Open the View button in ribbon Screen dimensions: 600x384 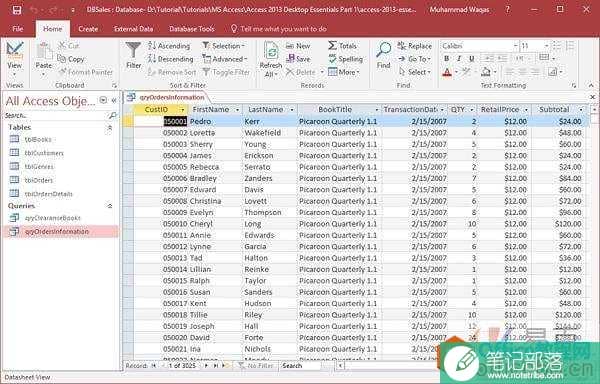[15, 59]
